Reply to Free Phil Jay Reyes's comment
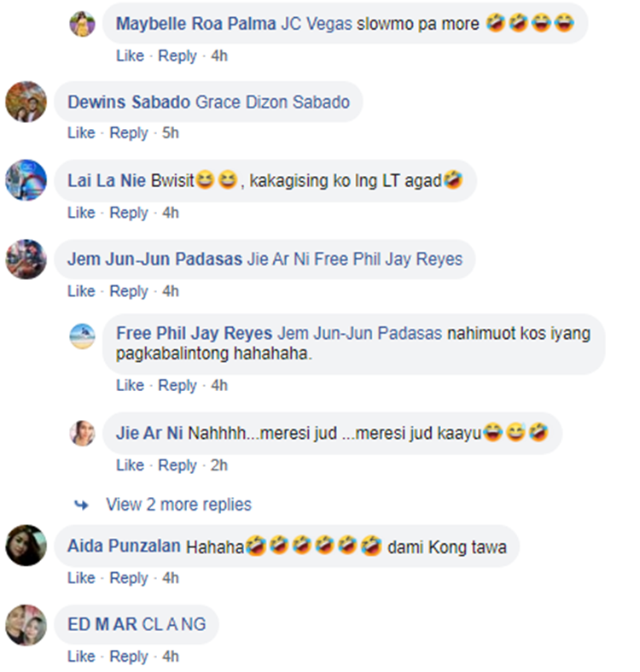The height and width of the screenshot is (672, 640). [x=177, y=386]
